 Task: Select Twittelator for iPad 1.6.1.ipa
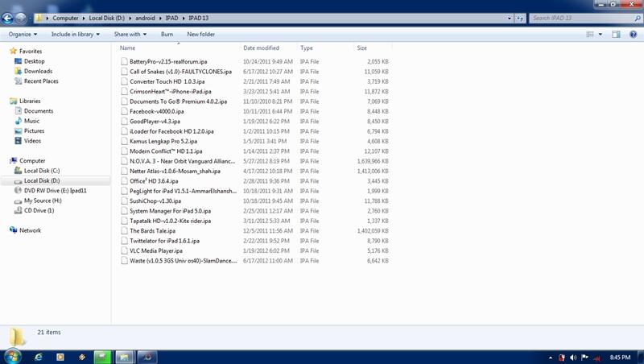point(165,241)
